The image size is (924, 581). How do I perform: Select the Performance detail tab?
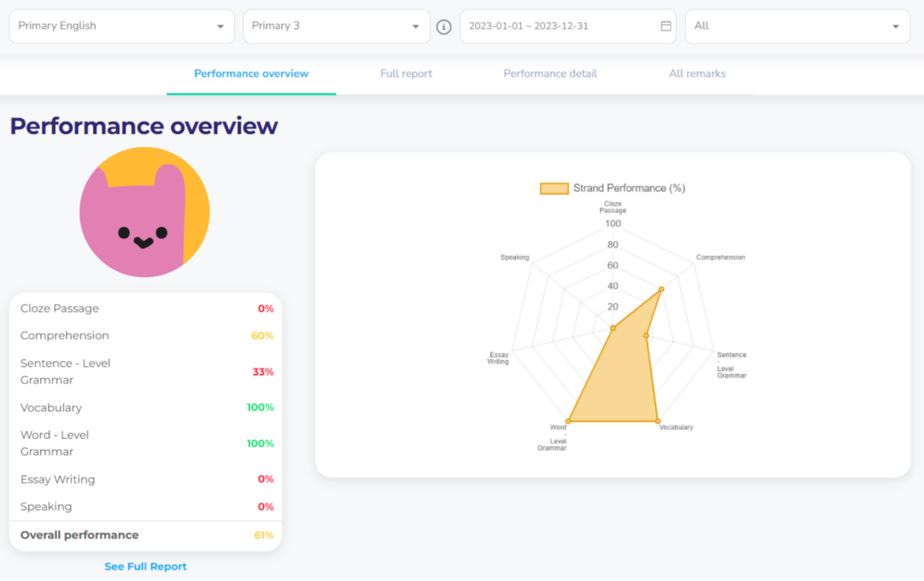(550, 73)
